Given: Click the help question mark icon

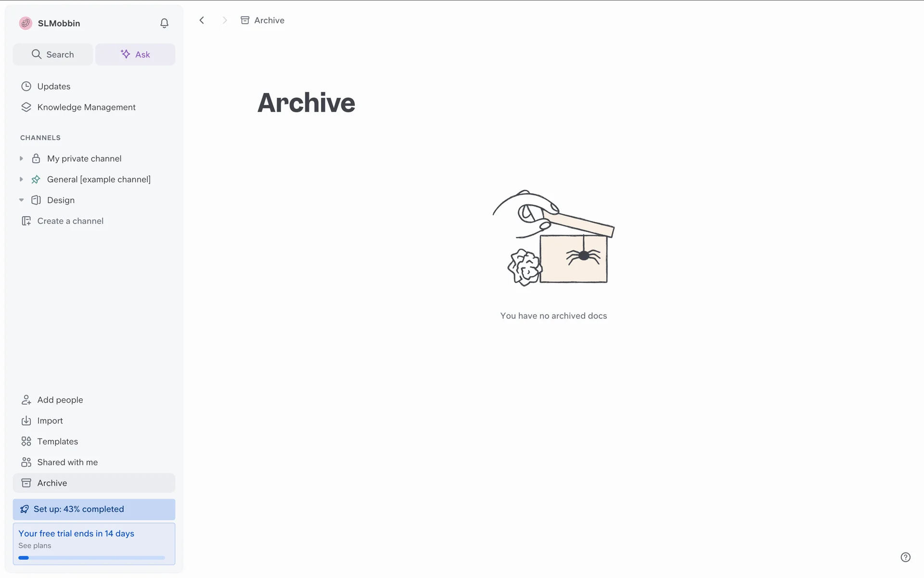Looking at the screenshot, I should click(905, 557).
